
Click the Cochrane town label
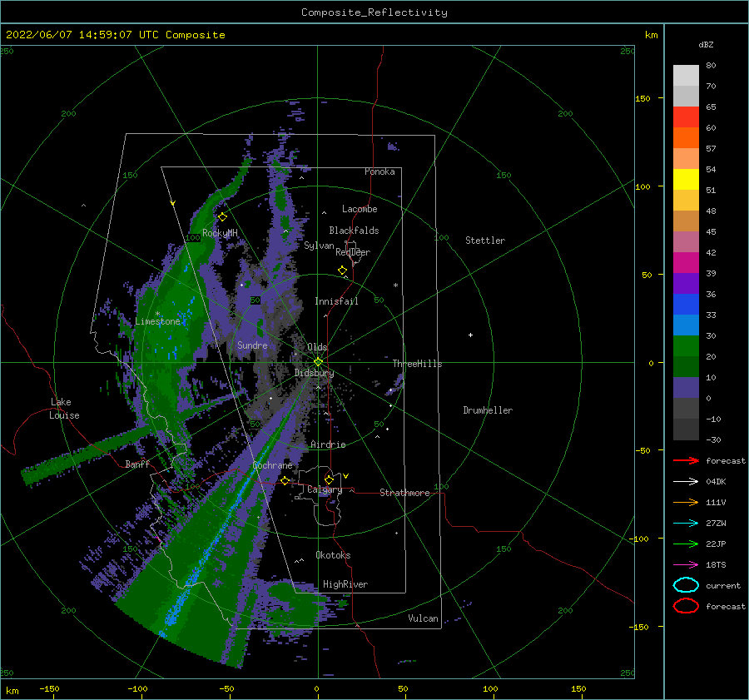[x=272, y=465]
